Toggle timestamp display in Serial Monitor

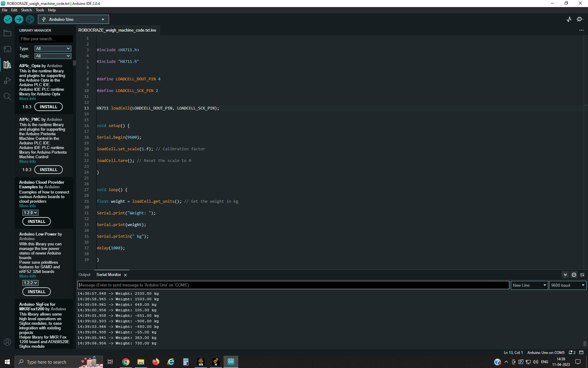coord(574,275)
